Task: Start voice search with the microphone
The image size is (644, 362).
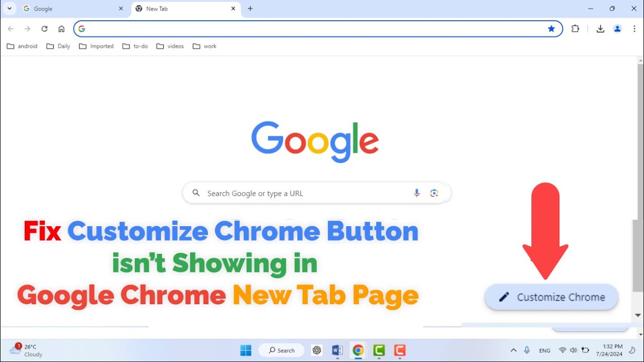Action: point(417,193)
